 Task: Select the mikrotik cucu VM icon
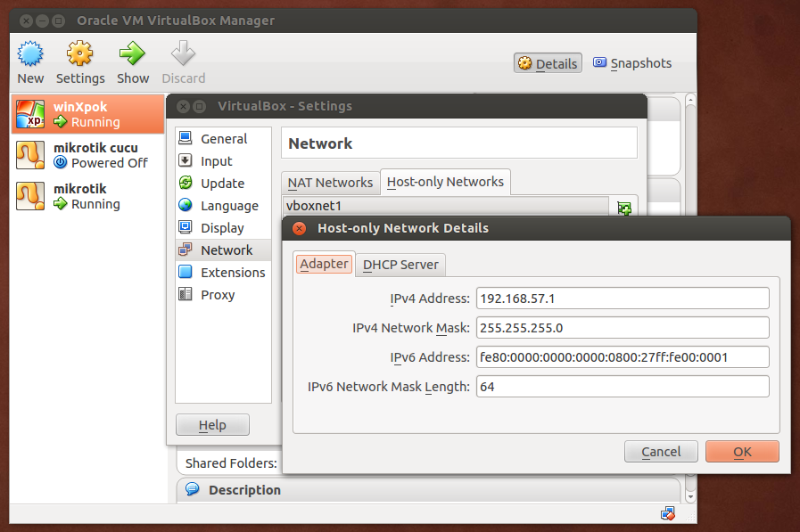30,155
